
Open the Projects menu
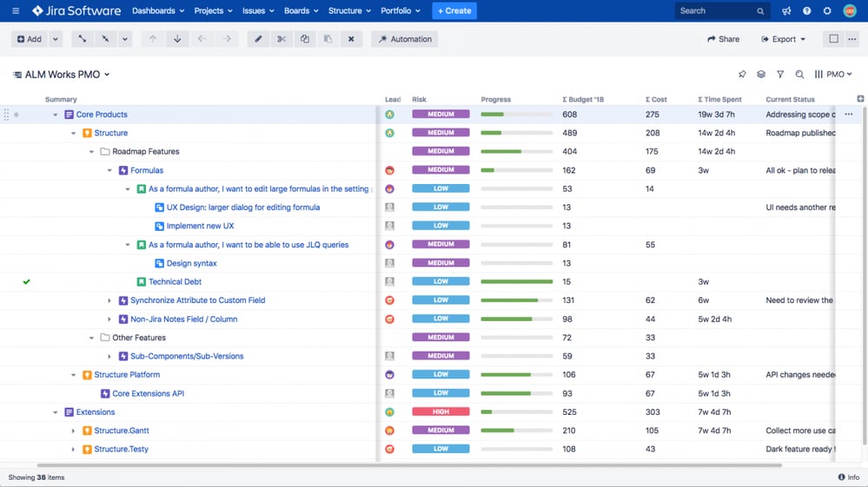tap(213, 10)
